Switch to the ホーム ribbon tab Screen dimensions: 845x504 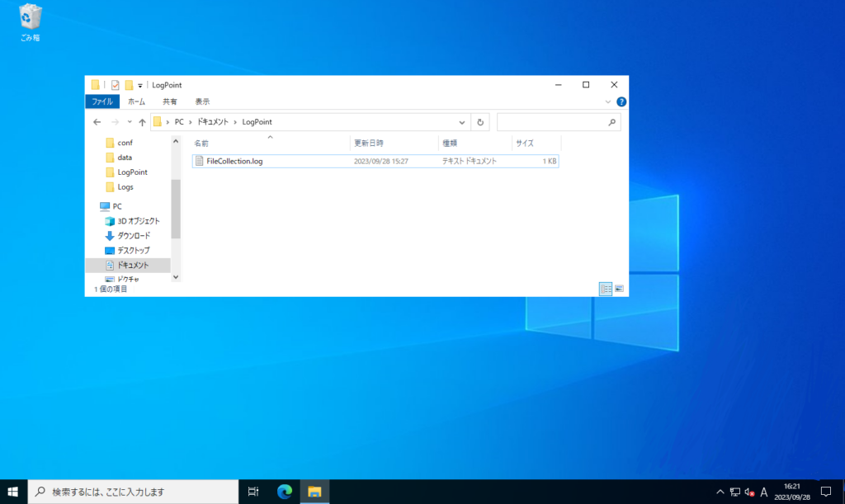tap(136, 101)
